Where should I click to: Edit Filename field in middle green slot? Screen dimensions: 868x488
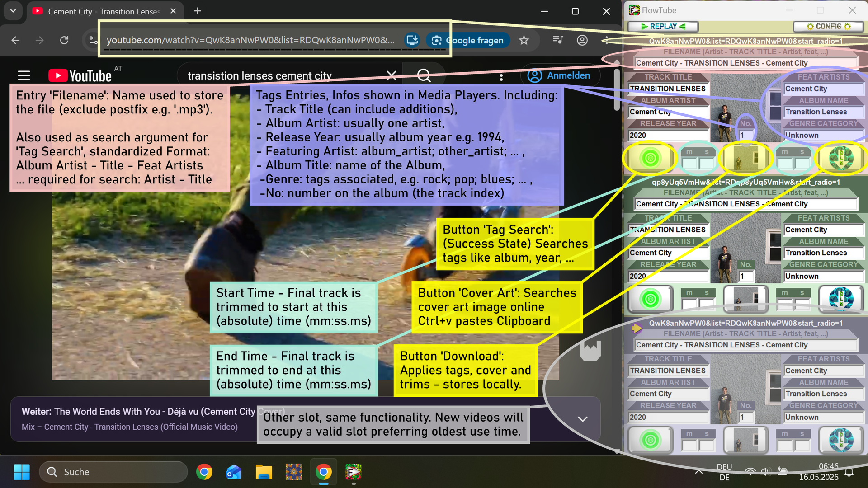click(746, 204)
